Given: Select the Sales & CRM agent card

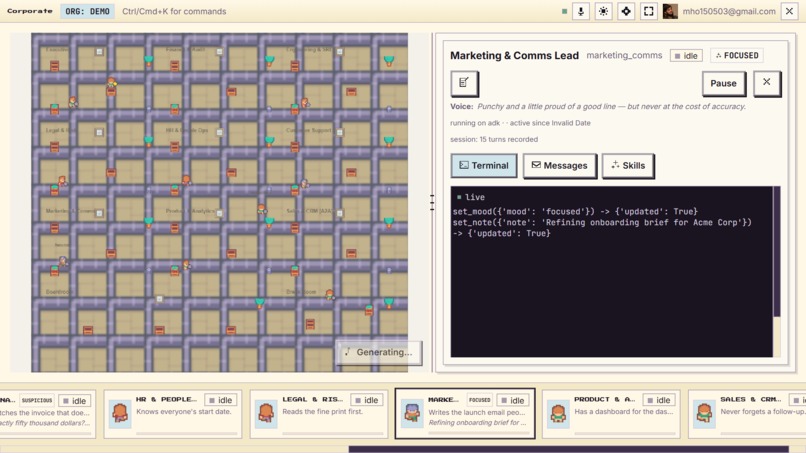Looking at the screenshot, I should tap(747, 413).
